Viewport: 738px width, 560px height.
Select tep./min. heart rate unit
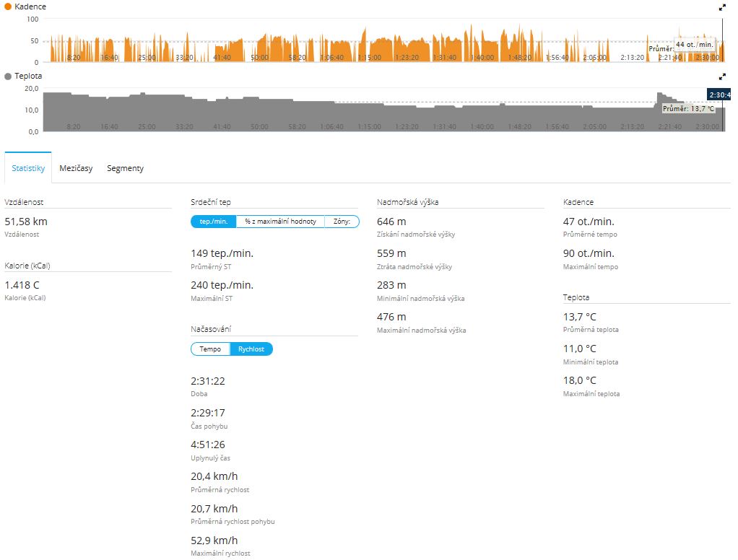214,222
